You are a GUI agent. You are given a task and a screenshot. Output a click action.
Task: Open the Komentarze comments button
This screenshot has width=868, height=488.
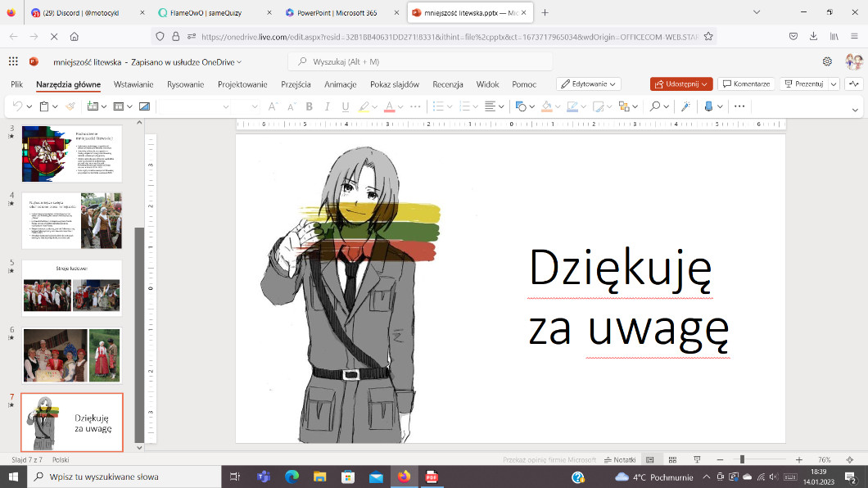point(745,84)
